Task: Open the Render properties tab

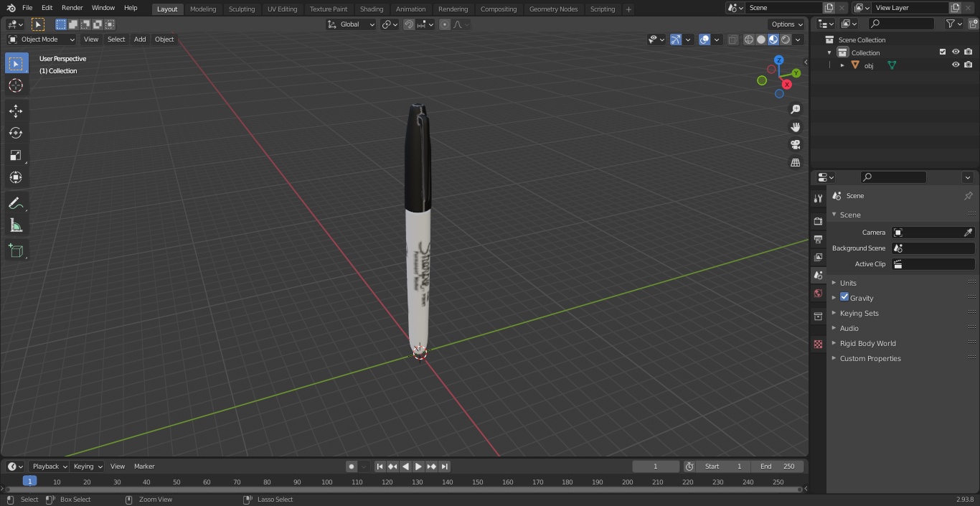Action: click(818, 221)
